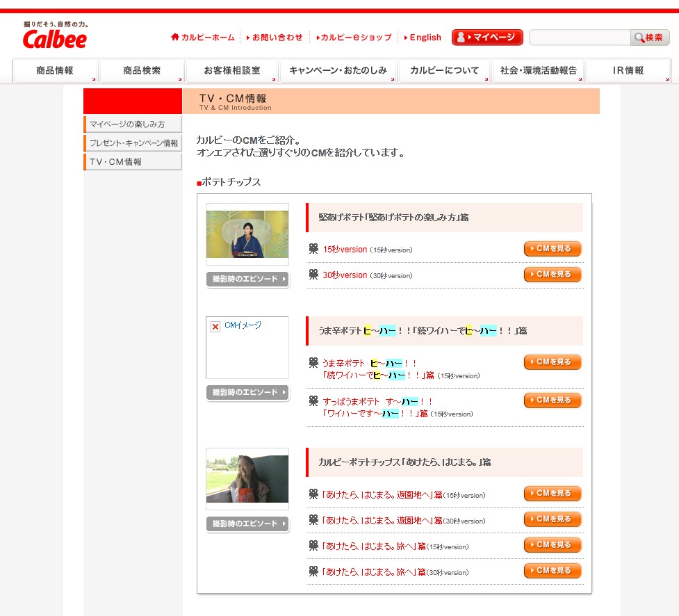
Task: Click the broken CMイメージ thumbnail
Action: tap(247, 348)
